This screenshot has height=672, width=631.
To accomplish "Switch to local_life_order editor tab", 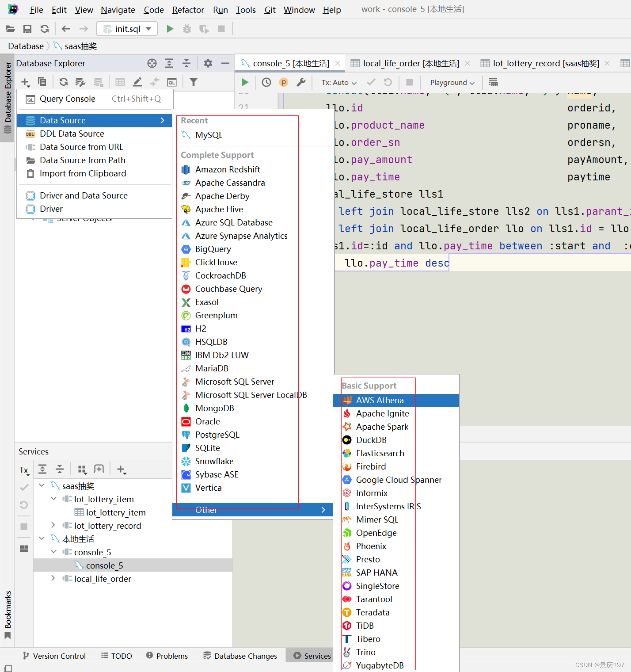I will [x=411, y=63].
